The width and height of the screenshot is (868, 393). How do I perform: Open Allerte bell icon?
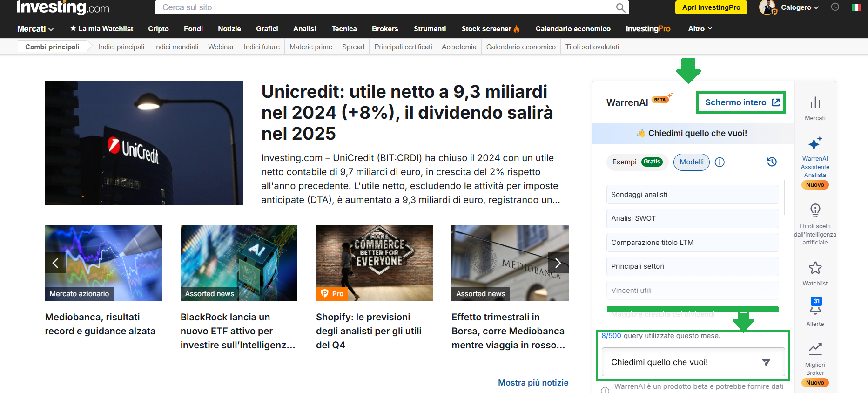[815, 305]
